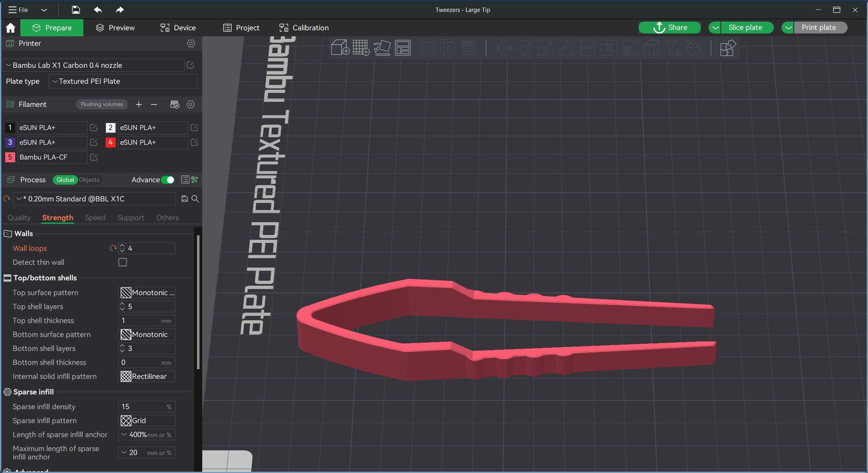This screenshot has width=868, height=473.
Task: Click the Top shell thickness field
Action: point(147,321)
